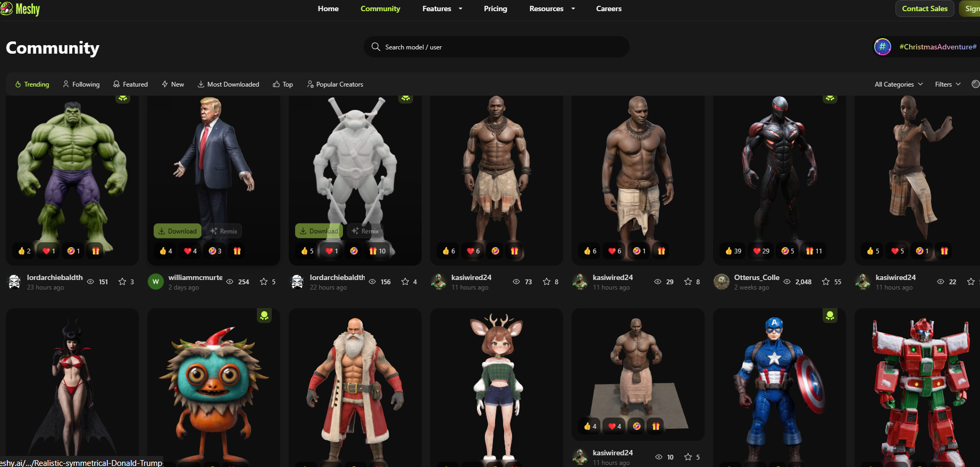Remix the Donald Trump model
Screen dimensions: 980x467
coord(223,231)
